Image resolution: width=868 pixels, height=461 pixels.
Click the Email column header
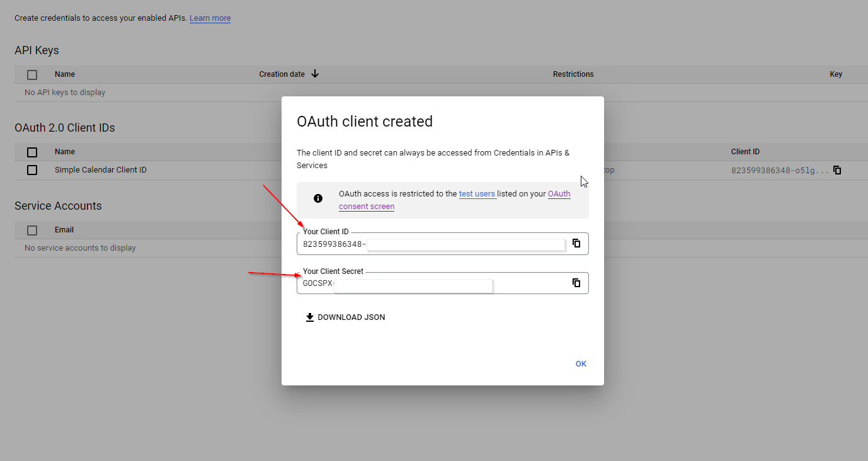point(64,230)
